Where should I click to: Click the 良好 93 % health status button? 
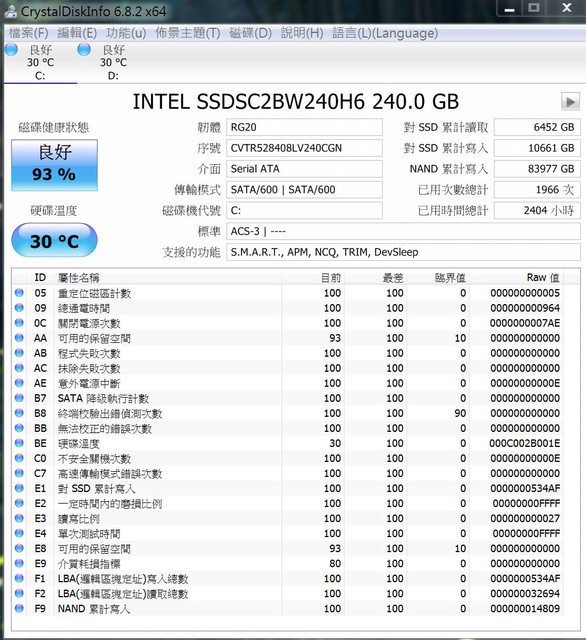click(54, 165)
